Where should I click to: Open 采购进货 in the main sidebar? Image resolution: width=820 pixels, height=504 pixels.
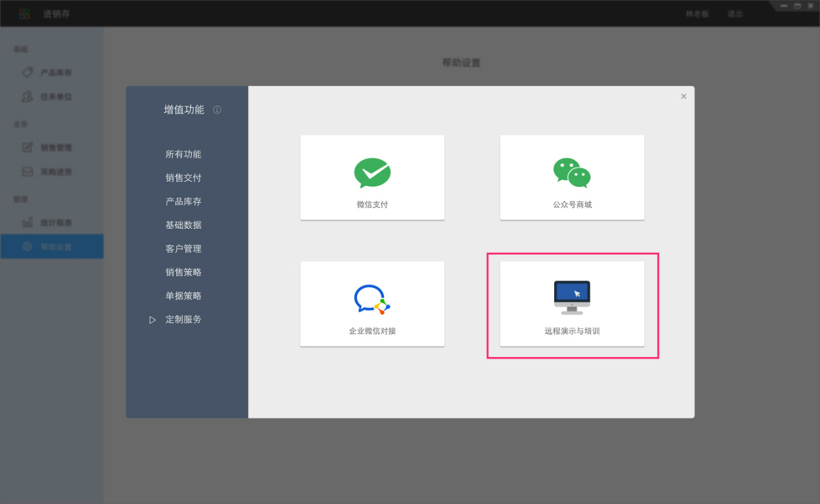point(52,171)
